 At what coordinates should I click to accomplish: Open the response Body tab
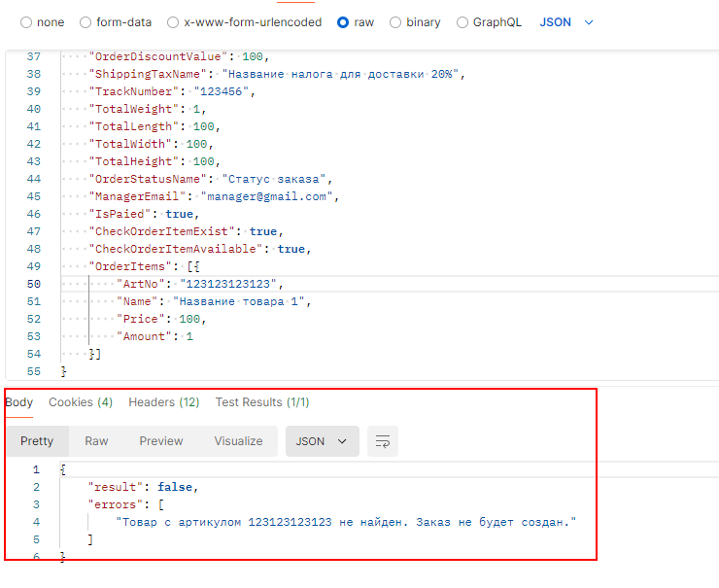click(19, 402)
